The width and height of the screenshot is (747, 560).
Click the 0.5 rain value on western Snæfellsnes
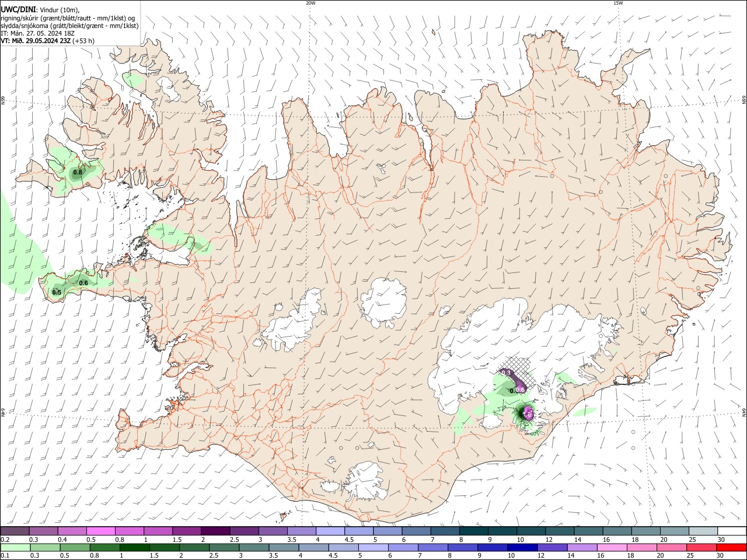(57, 293)
